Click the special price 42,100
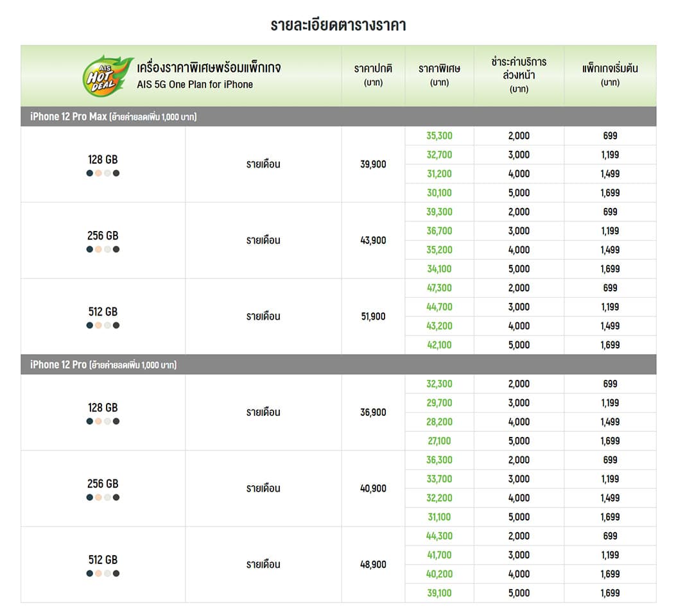Image resolution: width=676 pixels, height=616 pixels. pyautogui.click(x=439, y=345)
